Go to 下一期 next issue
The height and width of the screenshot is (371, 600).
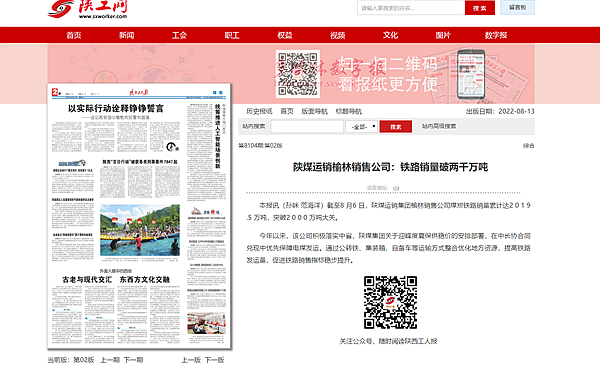[x=133, y=360]
